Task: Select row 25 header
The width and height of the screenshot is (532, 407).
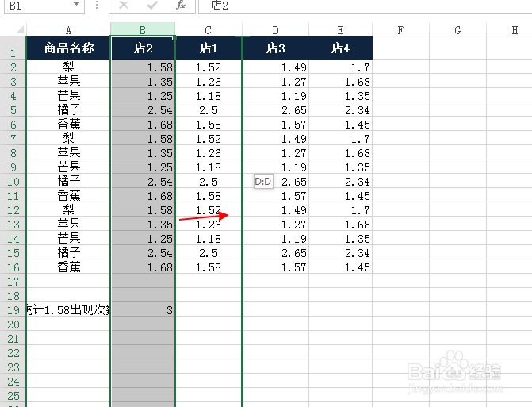Action: click(x=13, y=396)
